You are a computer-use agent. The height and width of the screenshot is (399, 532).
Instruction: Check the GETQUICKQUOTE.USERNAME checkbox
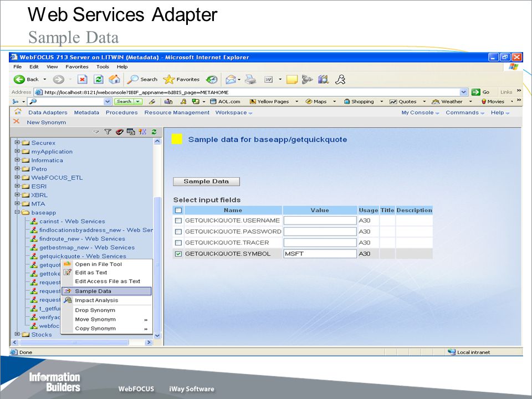click(x=178, y=221)
